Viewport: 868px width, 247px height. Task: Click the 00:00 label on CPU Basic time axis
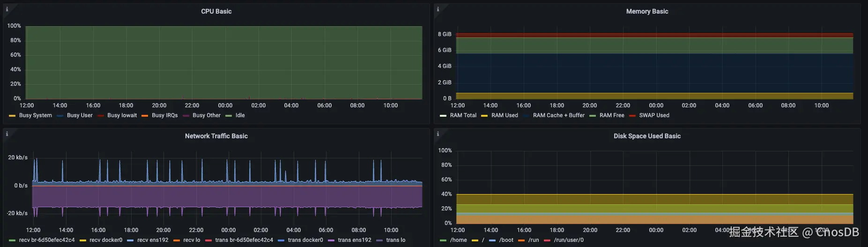click(x=225, y=105)
